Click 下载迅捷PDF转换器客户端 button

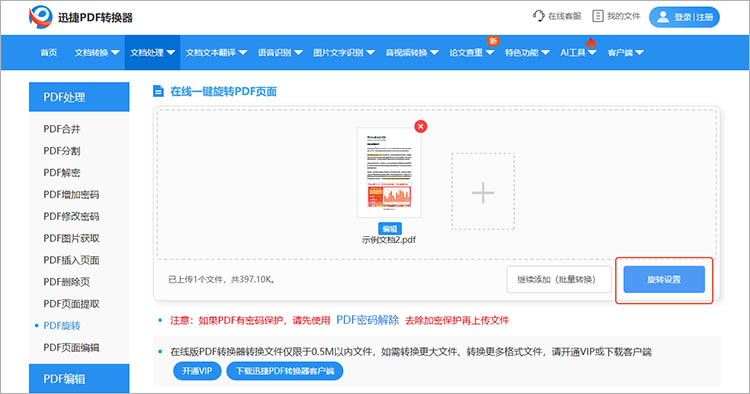point(285,371)
